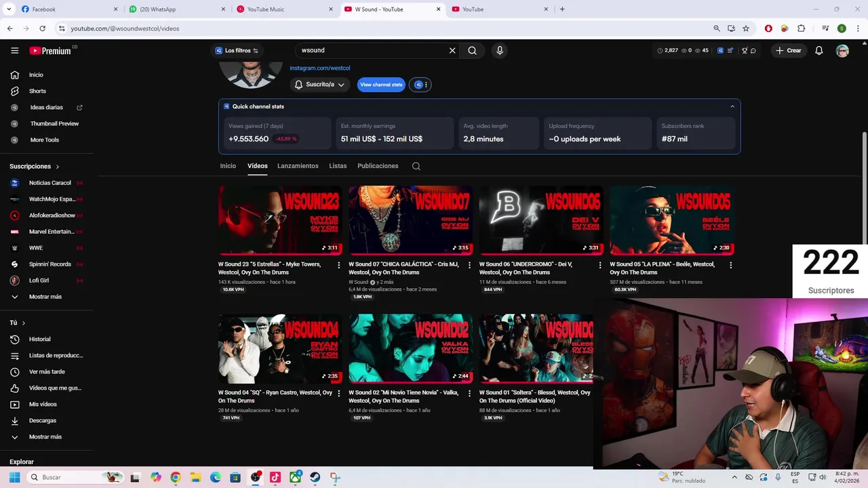Open the vidIQ options menu beside View channel stats

point(420,85)
